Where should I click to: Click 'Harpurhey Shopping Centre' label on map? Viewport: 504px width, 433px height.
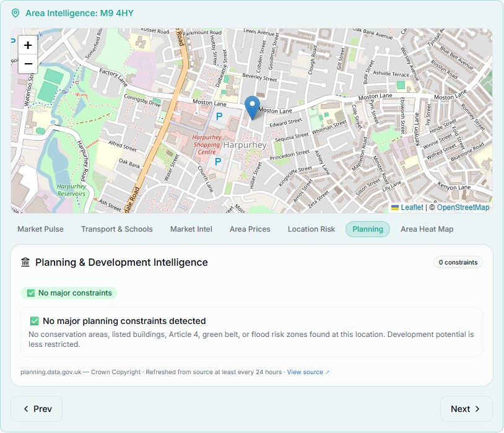tap(207, 145)
